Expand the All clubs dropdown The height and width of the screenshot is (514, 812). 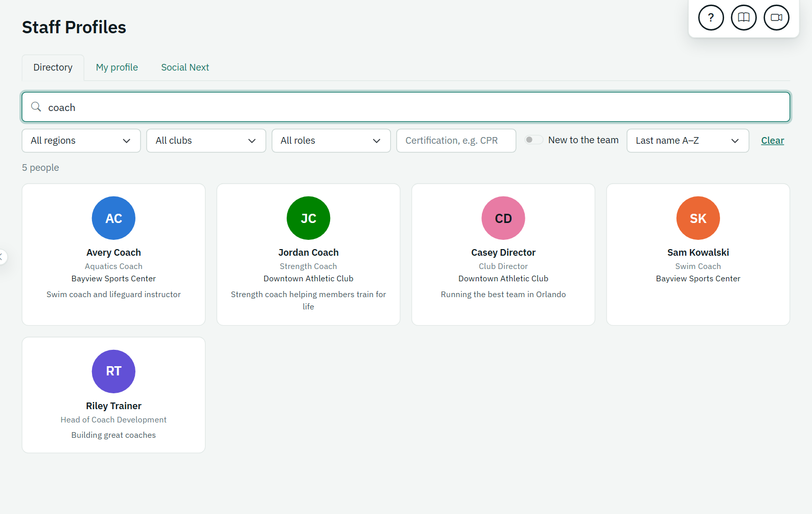point(206,141)
